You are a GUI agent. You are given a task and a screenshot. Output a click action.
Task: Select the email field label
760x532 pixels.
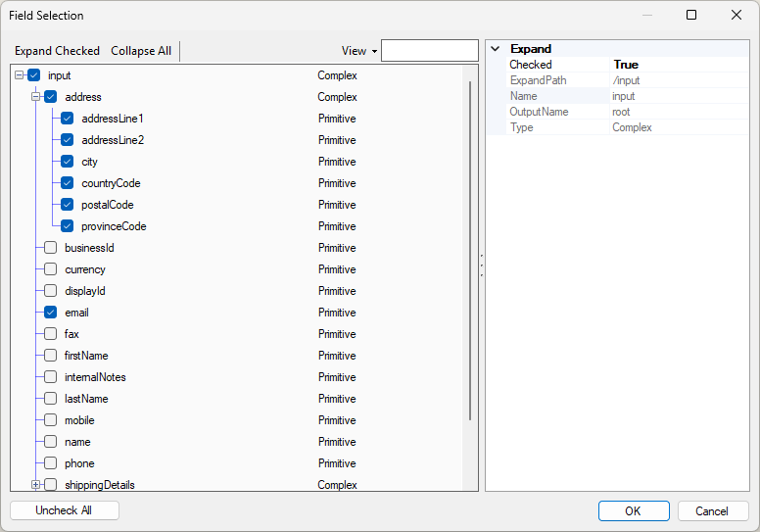pyautogui.click(x=76, y=313)
